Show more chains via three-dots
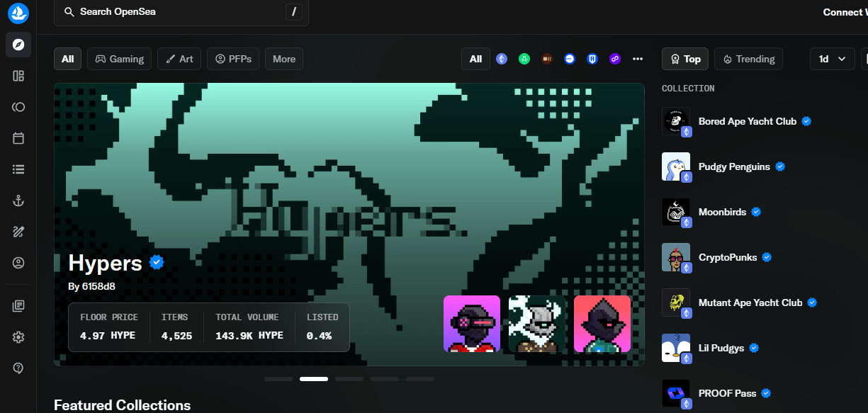 pos(638,59)
